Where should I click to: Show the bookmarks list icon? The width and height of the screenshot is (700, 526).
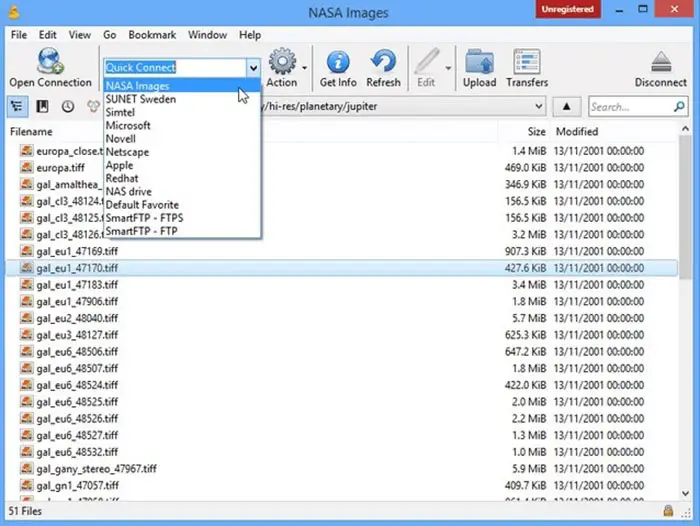click(42, 106)
